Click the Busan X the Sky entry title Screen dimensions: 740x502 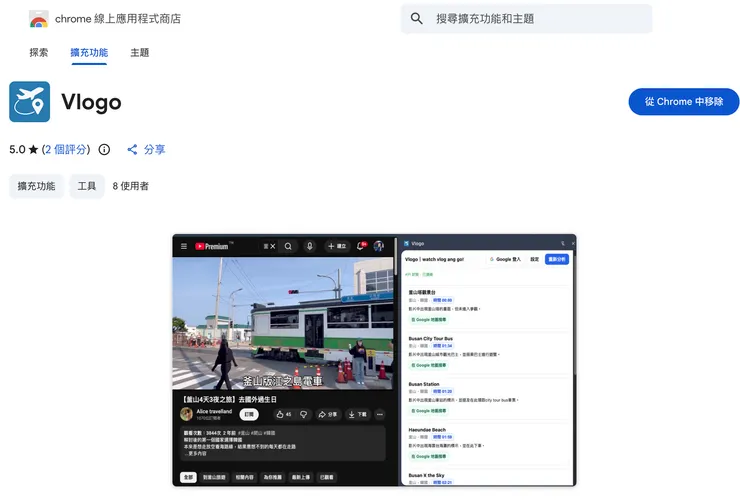(x=426, y=475)
